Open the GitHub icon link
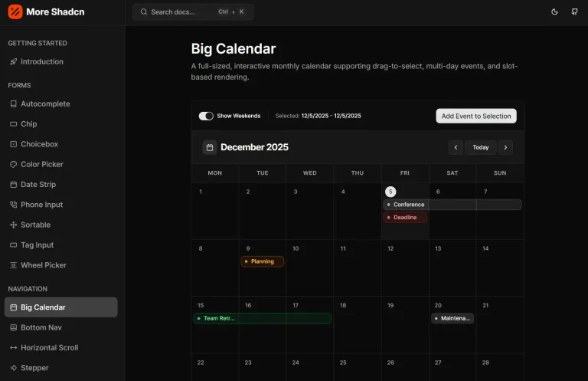588x381 pixels. (574, 11)
